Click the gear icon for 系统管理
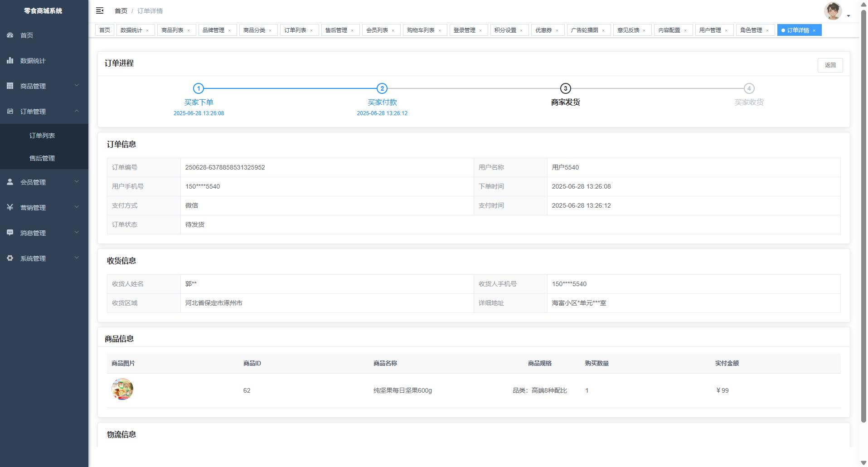The image size is (868, 467). 10,258
